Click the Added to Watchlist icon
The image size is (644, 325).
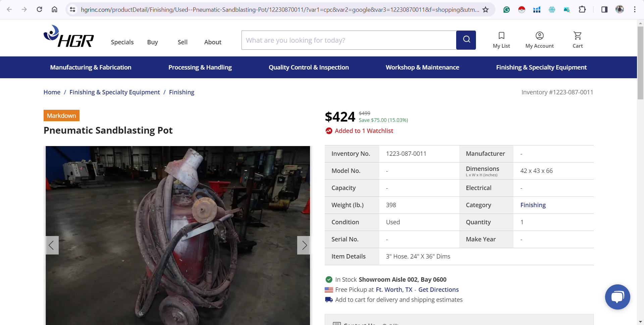coord(329,131)
